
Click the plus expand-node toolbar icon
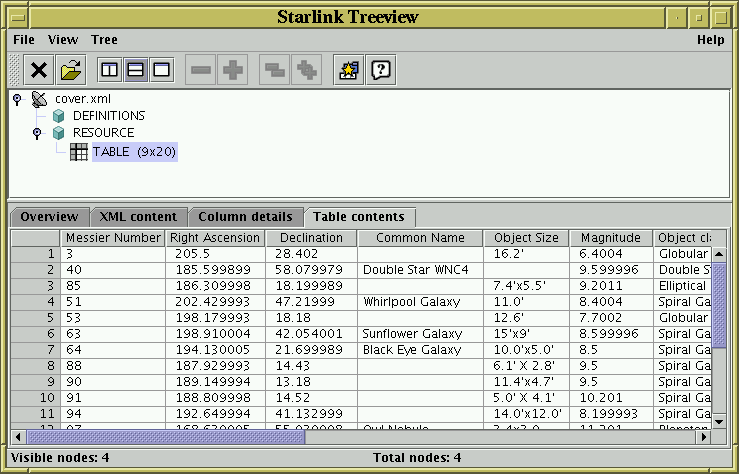(233, 70)
